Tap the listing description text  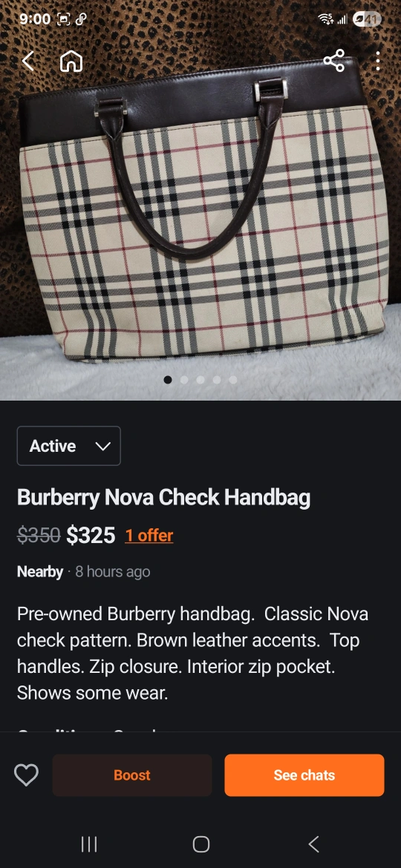193,653
